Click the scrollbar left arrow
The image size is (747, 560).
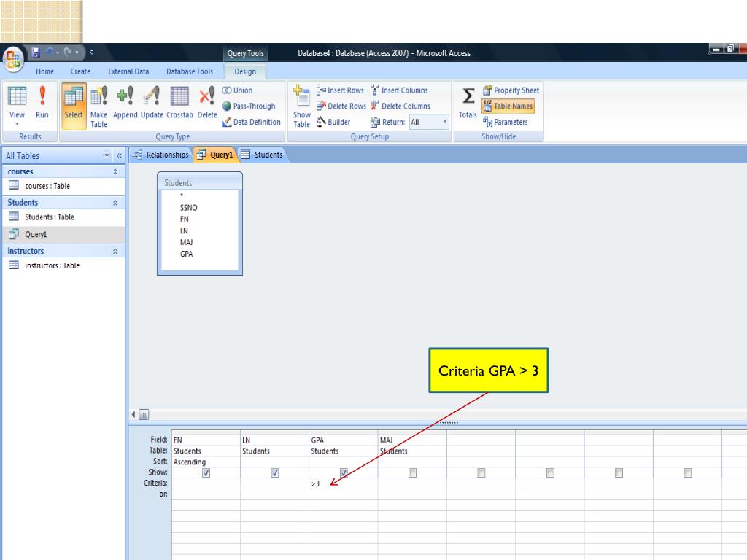pos(133,415)
